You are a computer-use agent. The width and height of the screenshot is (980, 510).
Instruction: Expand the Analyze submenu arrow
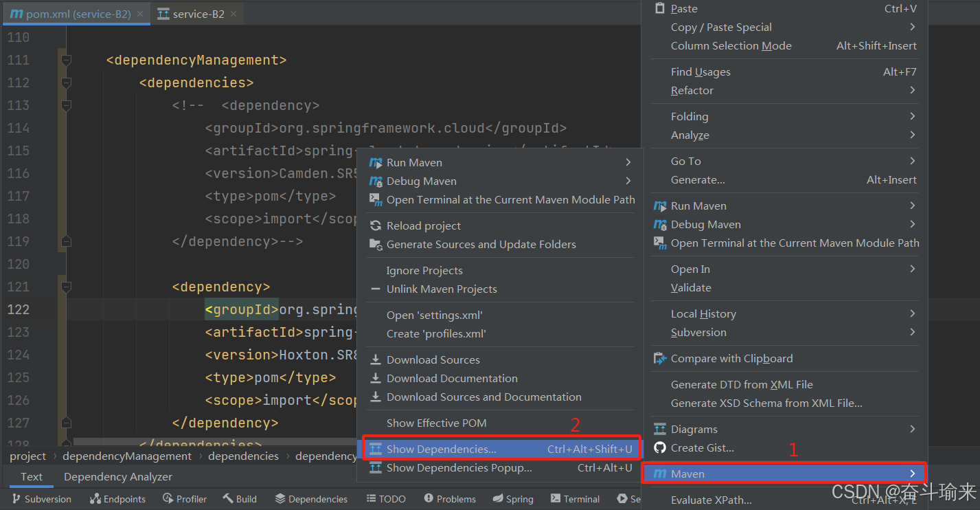click(x=913, y=135)
